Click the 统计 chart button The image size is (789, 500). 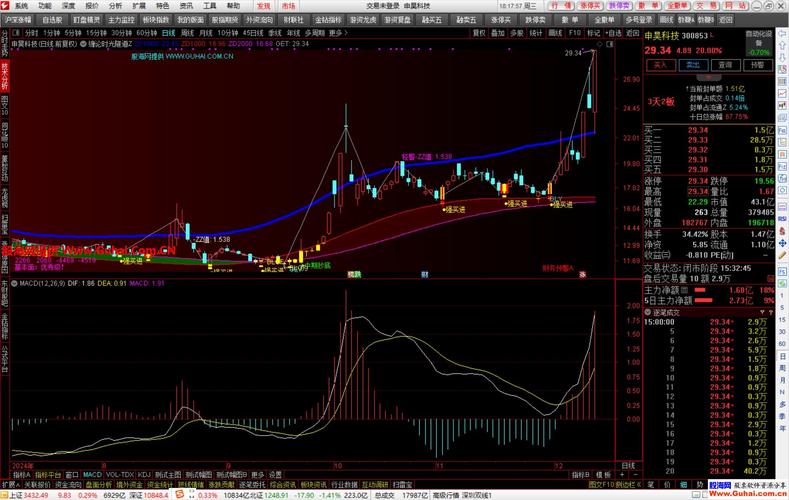(535, 33)
